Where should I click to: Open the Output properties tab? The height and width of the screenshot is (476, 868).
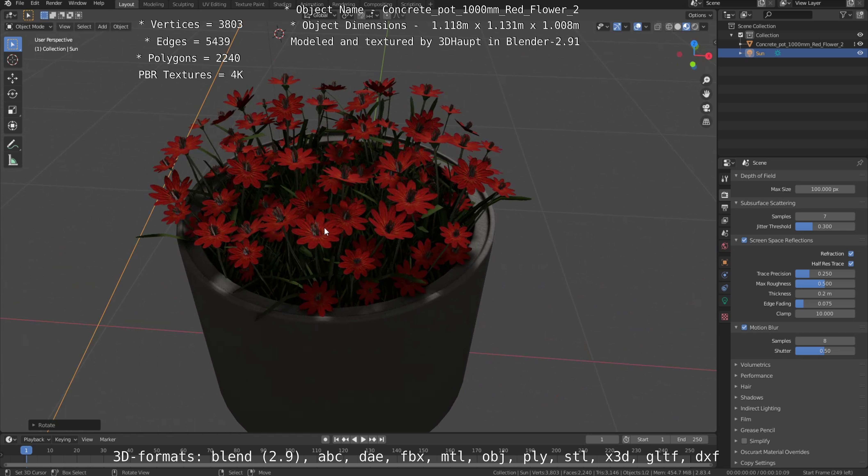coord(724,208)
